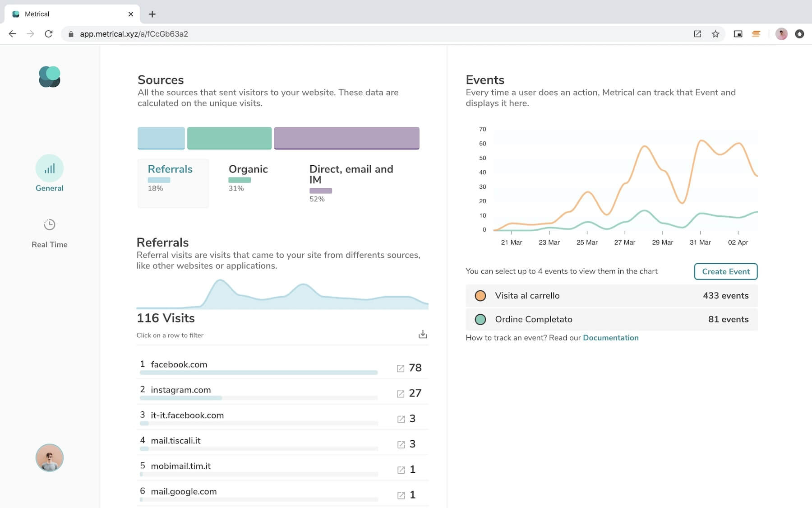
Task: Open the Real Time clock icon
Action: click(50, 225)
